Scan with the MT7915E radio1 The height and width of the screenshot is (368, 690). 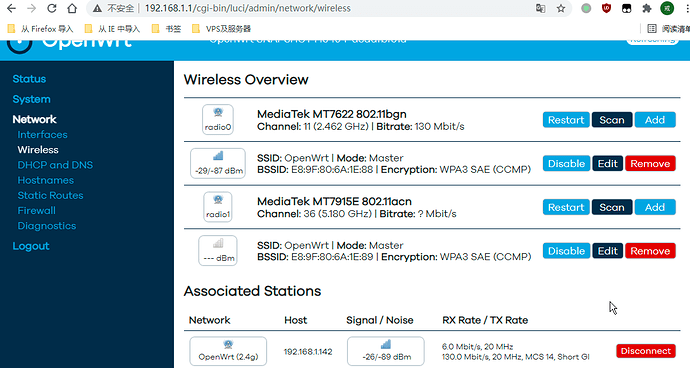pyautogui.click(x=612, y=207)
